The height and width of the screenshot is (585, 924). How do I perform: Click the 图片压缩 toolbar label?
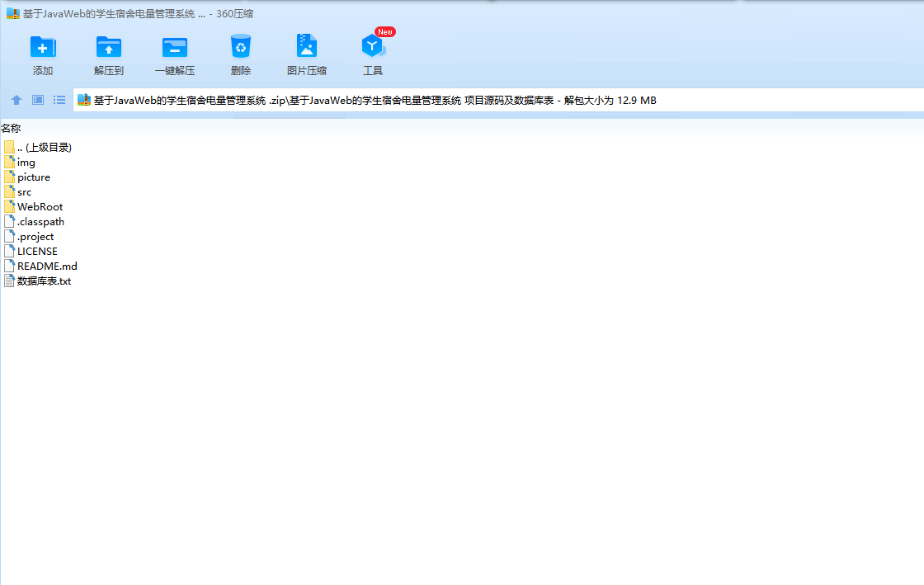(306, 71)
